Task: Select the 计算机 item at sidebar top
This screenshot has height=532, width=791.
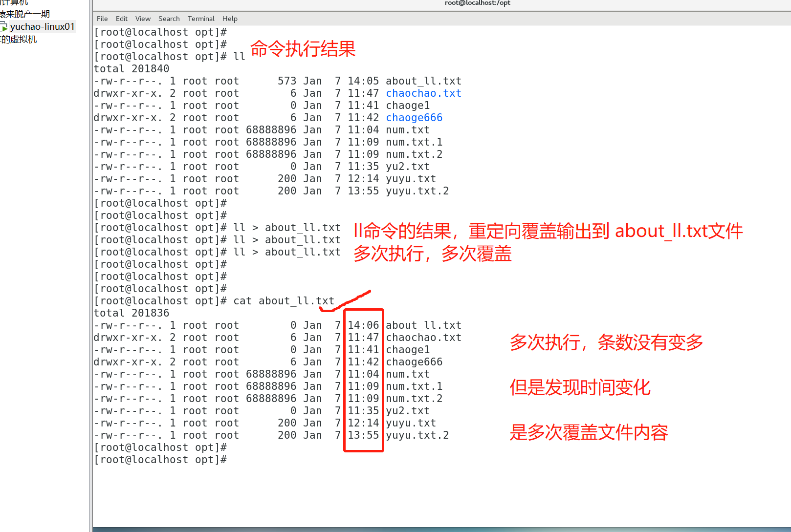Action: (x=15, y=2)
